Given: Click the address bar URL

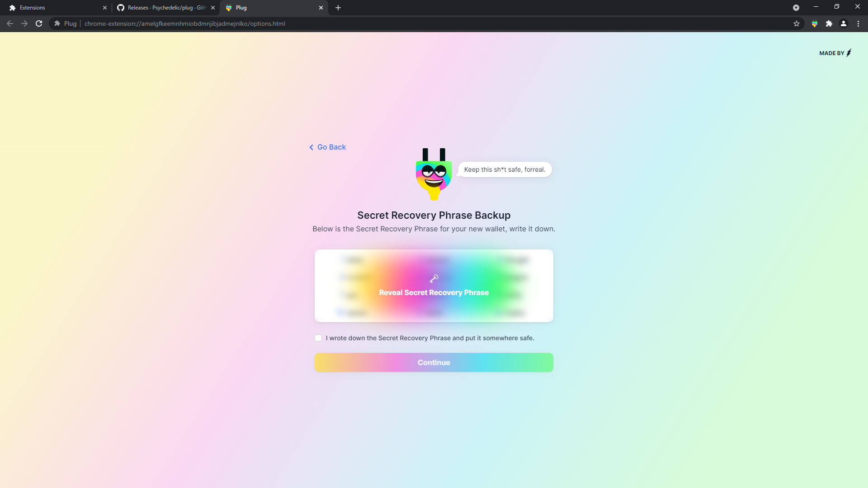Looking at the screenshot, I should tap(184, 23).
